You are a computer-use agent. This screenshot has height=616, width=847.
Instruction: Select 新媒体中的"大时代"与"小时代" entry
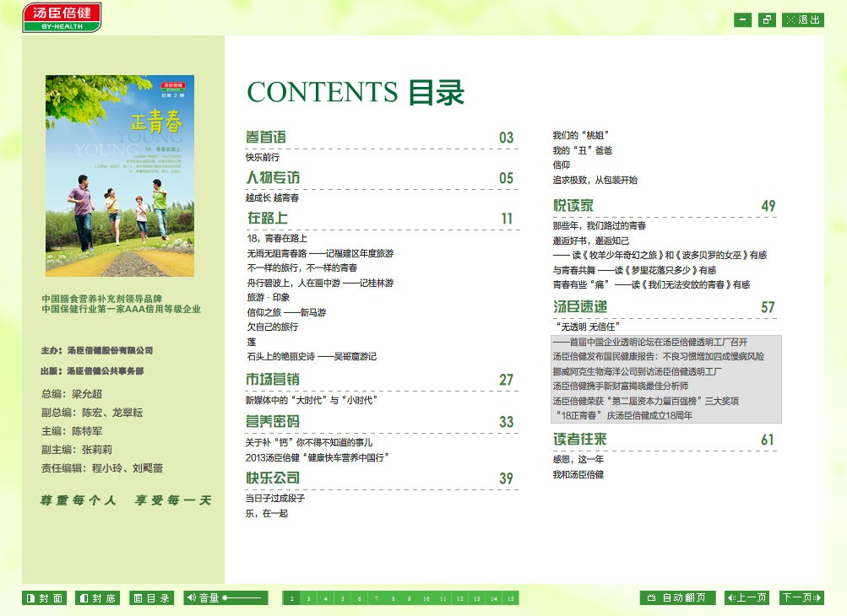tap(312, 400)
